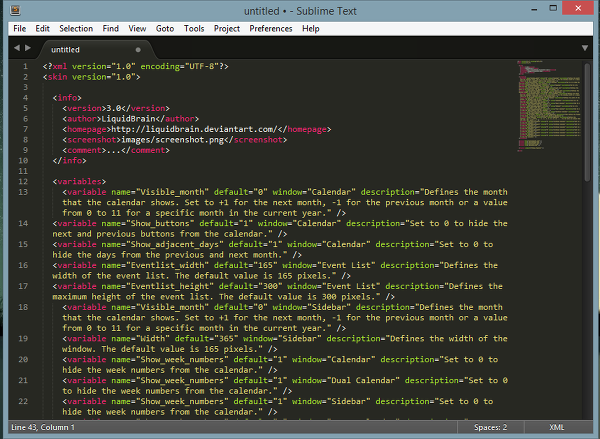Minimize the Sublime Text window
This screenshot has height=439, width=600.
534,8
